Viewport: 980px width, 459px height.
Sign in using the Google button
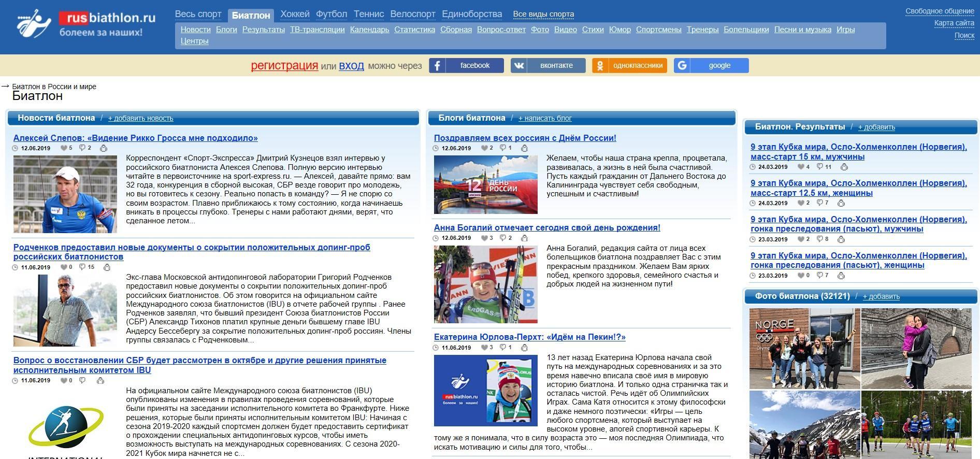click(x=711, y=65)
